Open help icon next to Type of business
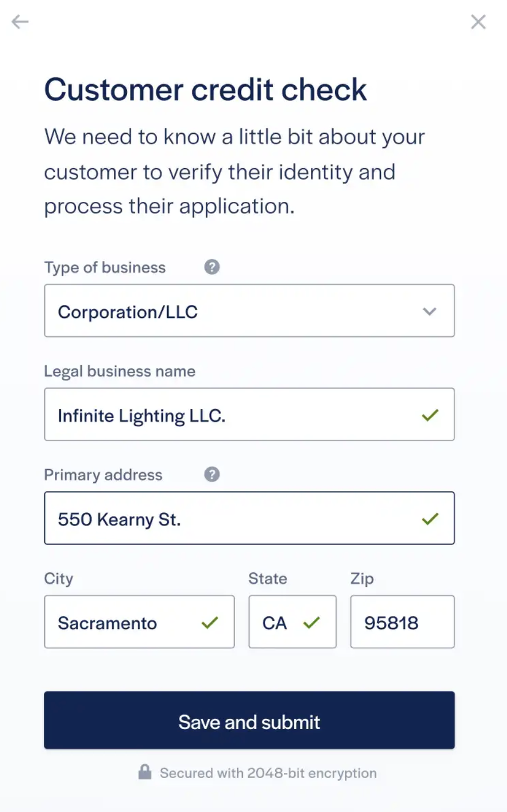This screenshot has width=507, height=812. (x=212, y=267)
